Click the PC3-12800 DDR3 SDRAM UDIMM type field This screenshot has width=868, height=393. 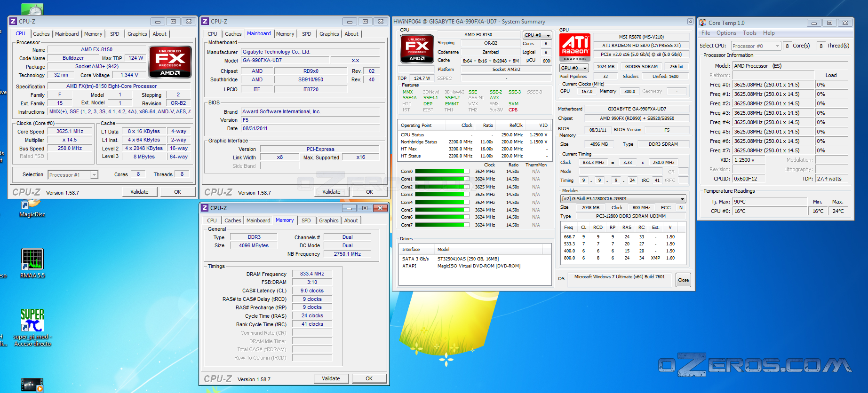click(631, 216)
